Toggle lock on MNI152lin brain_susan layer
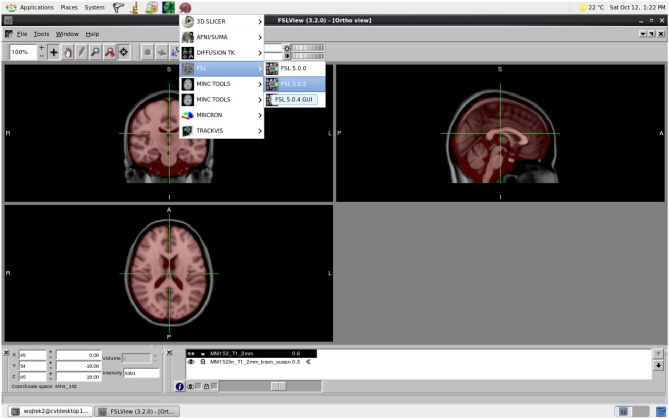 click(202, 361)
